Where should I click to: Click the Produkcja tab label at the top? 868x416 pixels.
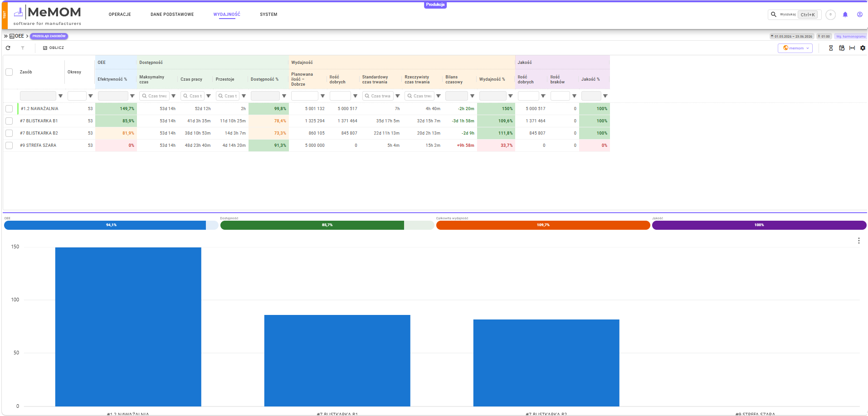pos(435,5)
